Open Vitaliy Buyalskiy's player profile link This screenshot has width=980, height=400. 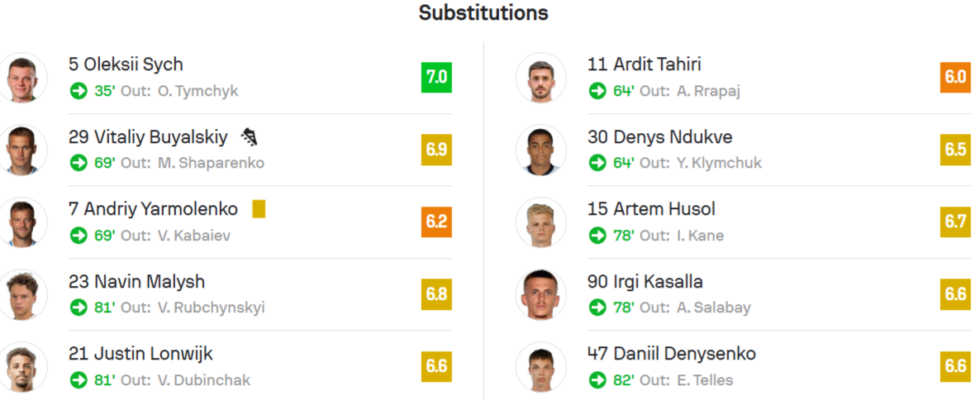148,137
